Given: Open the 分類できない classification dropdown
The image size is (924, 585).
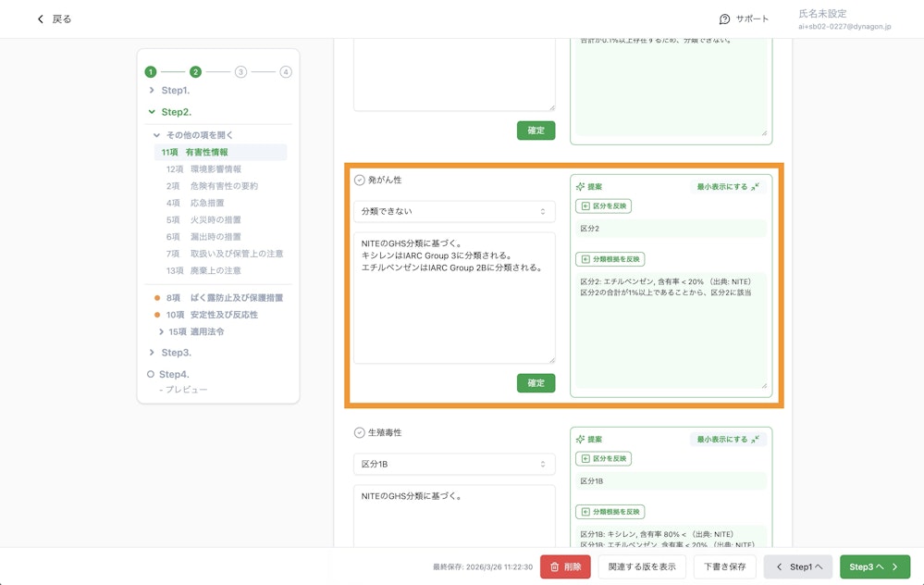Looking at the screenshot, I should pyautogui.click(x=454, y=212).
